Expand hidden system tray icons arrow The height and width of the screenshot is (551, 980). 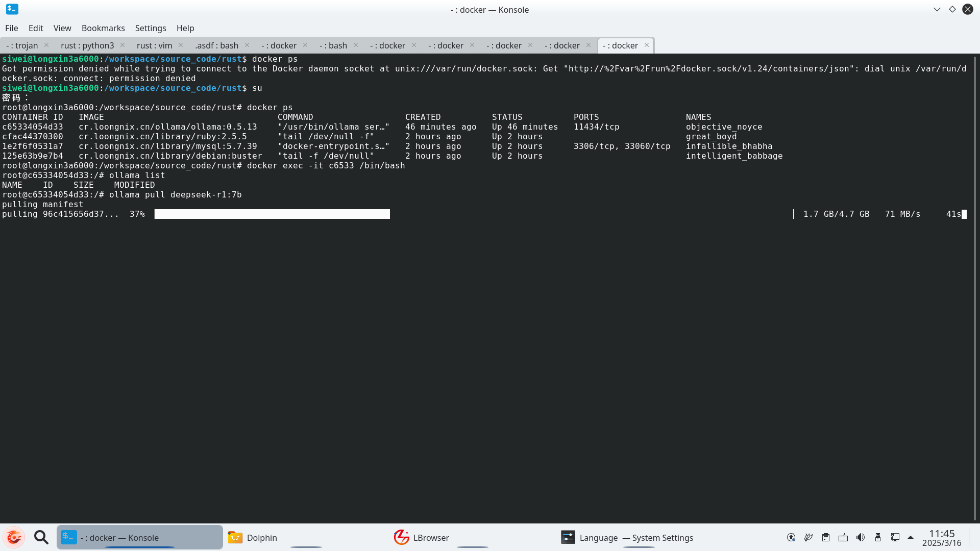click(911, 537)
